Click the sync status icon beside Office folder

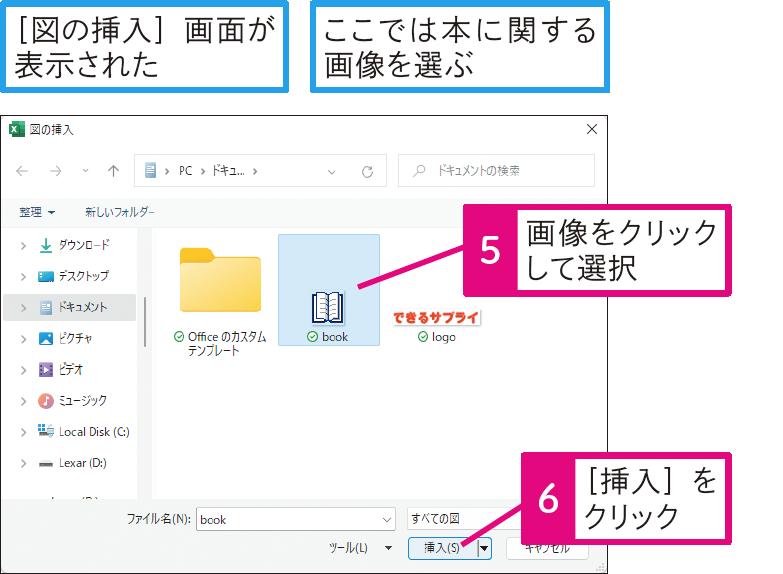179,337
